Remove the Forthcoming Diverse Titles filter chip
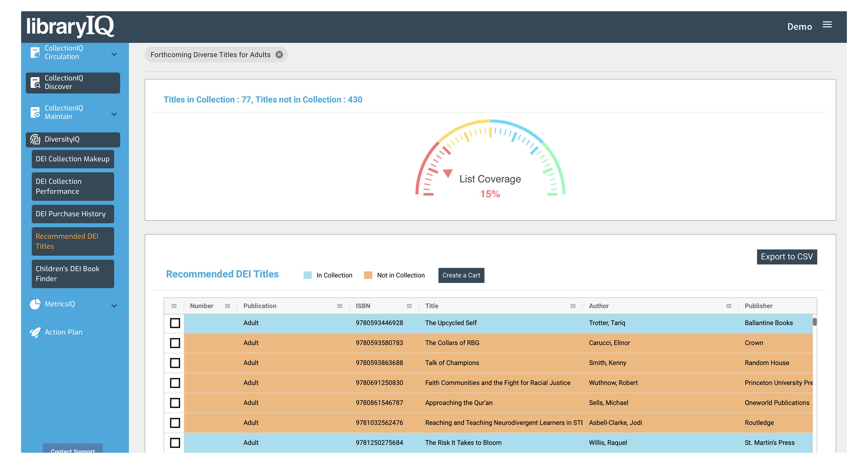This screenshot has height=464, width=868. (x=279, y=54)
